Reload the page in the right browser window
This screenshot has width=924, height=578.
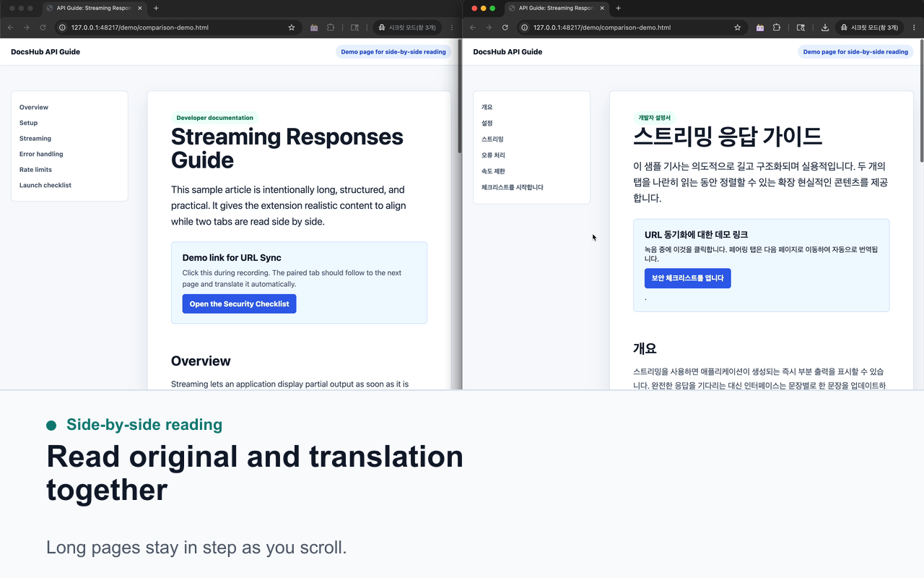tap(505, 27)
